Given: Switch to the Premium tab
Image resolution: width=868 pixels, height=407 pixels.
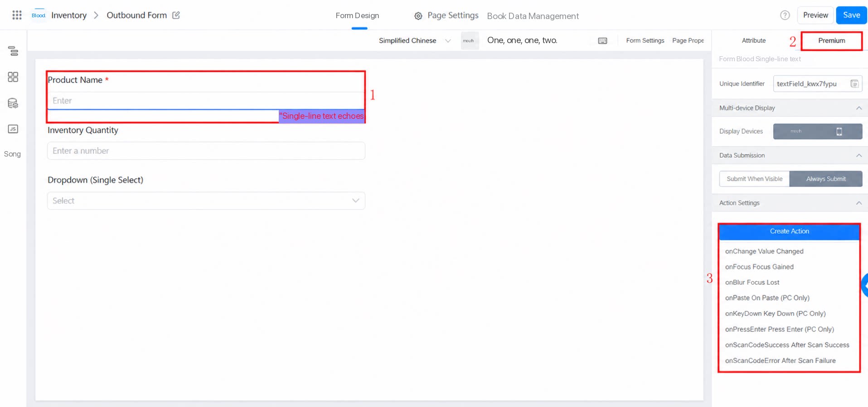Looking at the screenshot, I should [831, 40].
